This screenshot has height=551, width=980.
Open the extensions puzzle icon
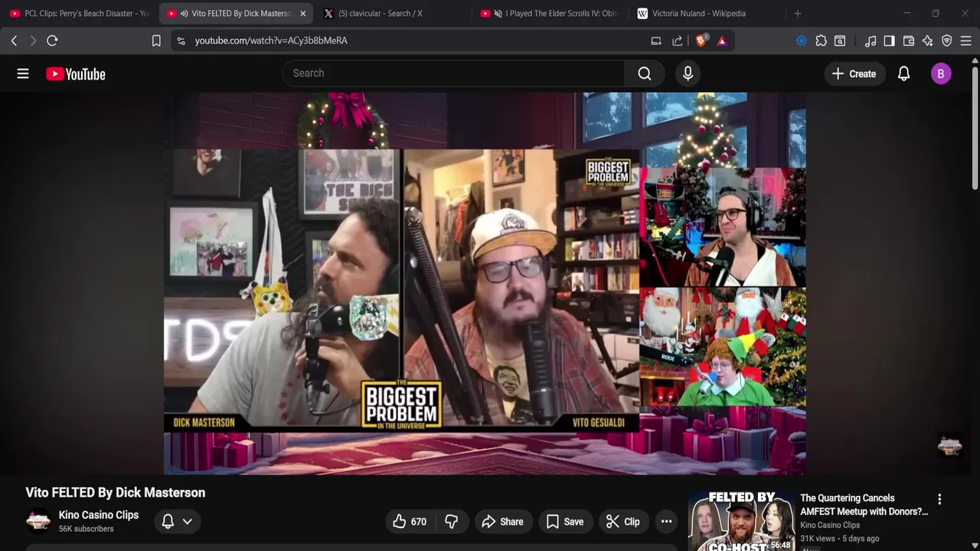pos(821,41)
